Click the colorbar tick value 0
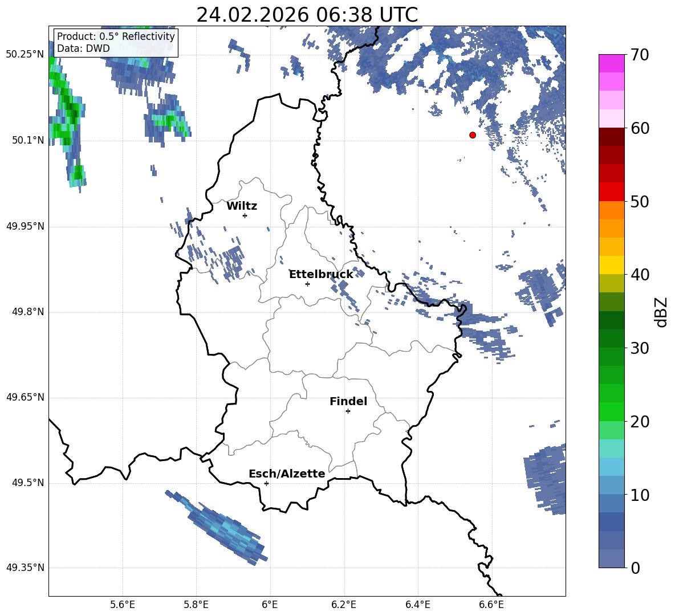Screen dimensions: 675x616 (635, 568)
